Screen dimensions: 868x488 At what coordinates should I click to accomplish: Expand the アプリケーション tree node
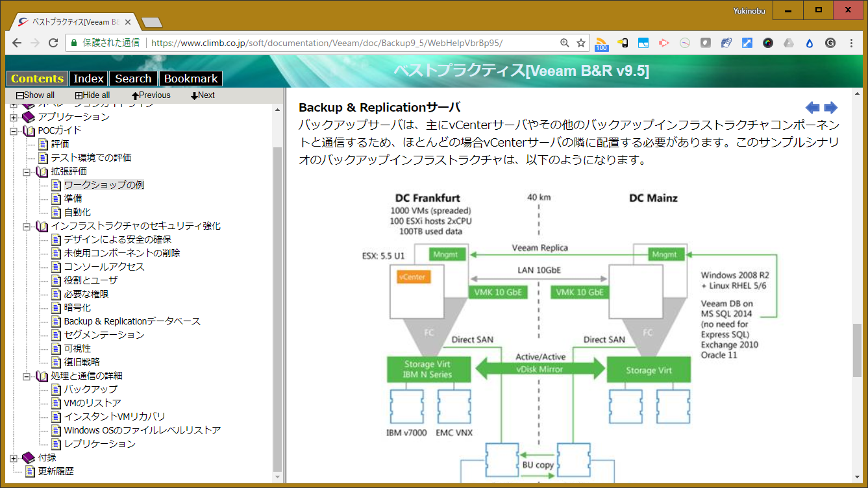click(x=14, y=117)
